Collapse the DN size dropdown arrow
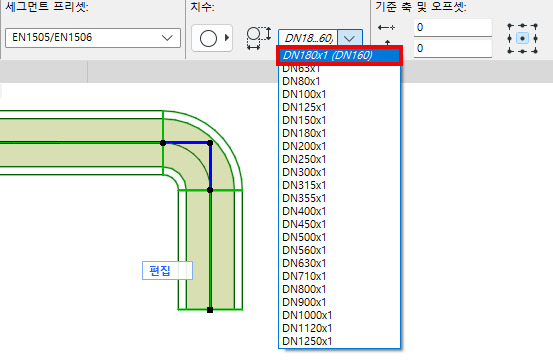Screen dimensions: 553x360 349,38
